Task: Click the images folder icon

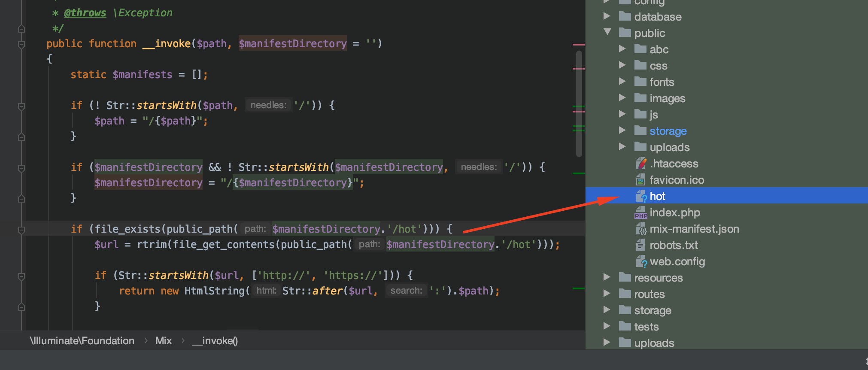Action: coord(640,98)
